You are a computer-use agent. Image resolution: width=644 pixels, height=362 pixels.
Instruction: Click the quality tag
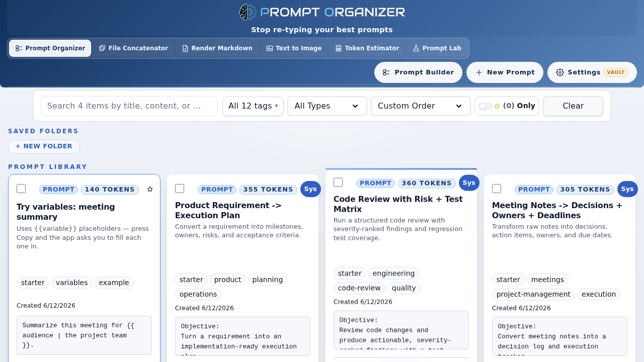404,288
